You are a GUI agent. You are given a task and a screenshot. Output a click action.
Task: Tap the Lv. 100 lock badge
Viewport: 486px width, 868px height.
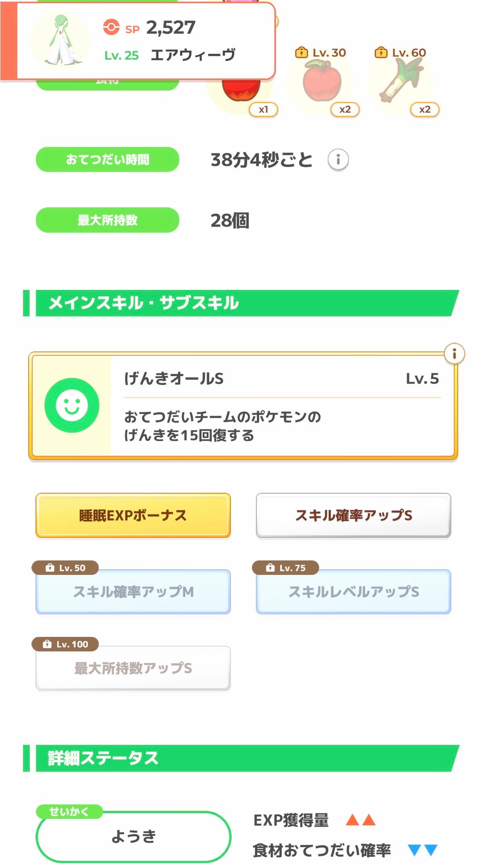[65, 644]
